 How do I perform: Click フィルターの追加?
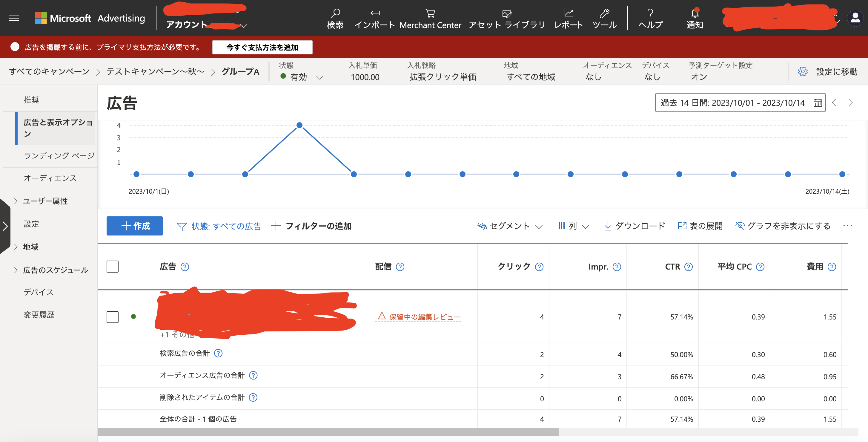pyautogui.click(x=311, y=226)
